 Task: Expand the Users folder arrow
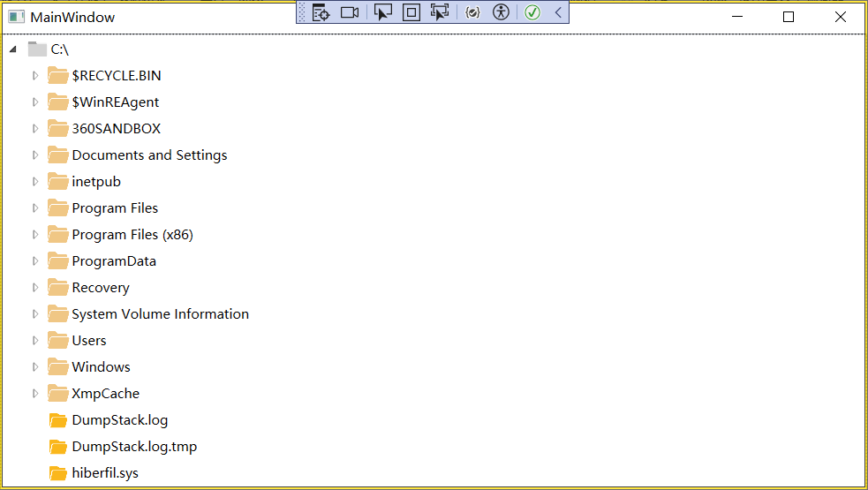35,341
